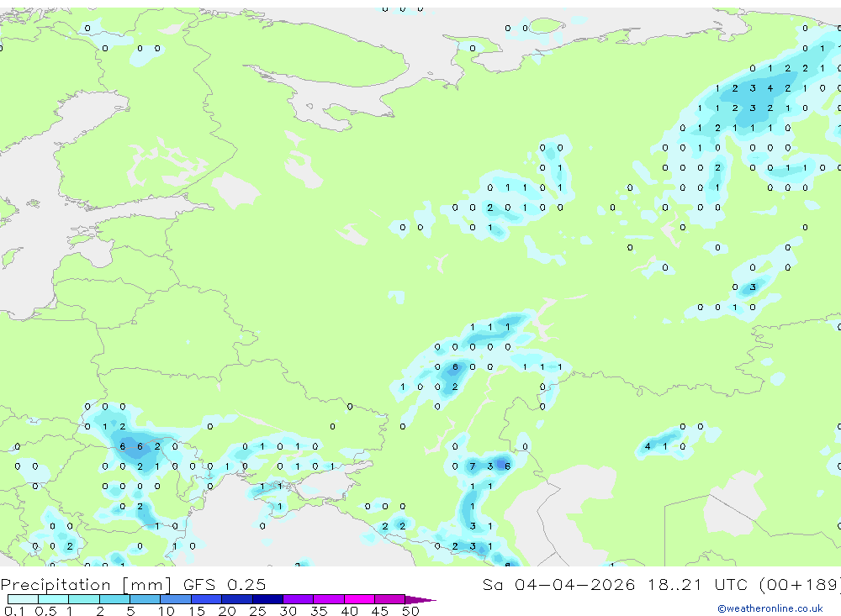Click the '35' legend scale value
Image resolution: width=841 pixels, height=616 pixels.
[x=319, y=611]
